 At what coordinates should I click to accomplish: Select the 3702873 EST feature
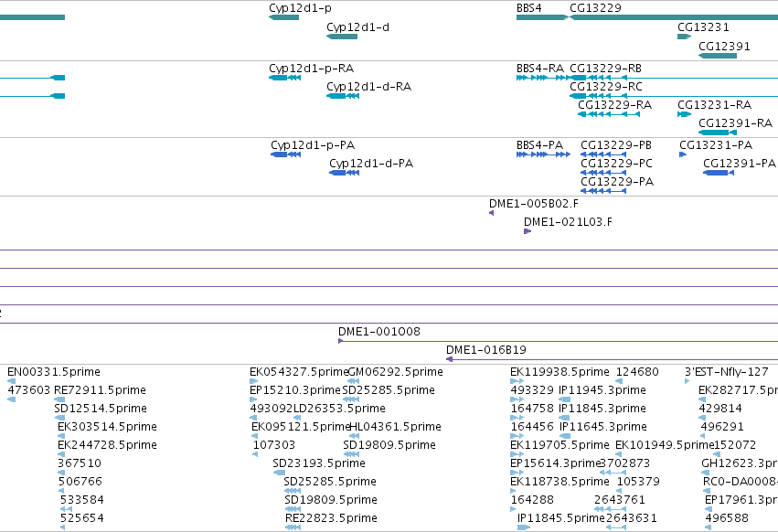click(x=613, y=473)
